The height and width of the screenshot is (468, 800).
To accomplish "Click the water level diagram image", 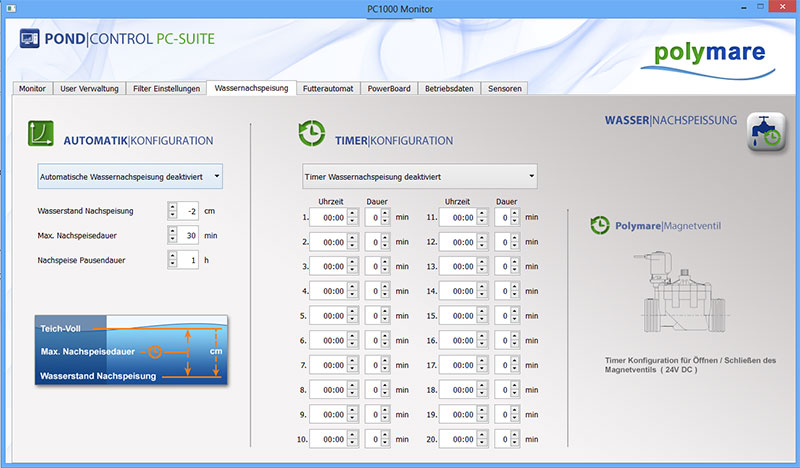I will (x=130, y=350).
